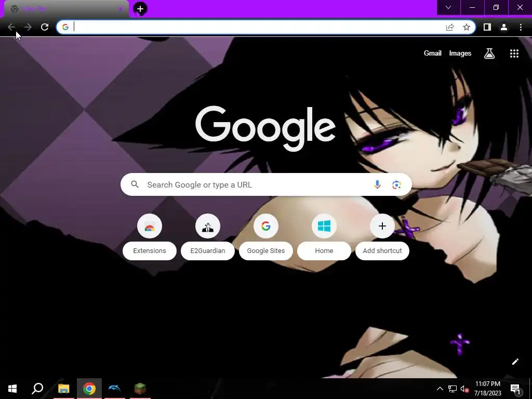Open the Google apps grid

(x=514, y=54)
